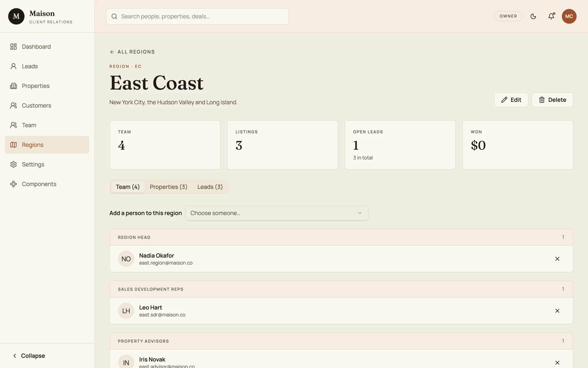
Task: Click east.region@maison.co email text
Action: (166, 263)
